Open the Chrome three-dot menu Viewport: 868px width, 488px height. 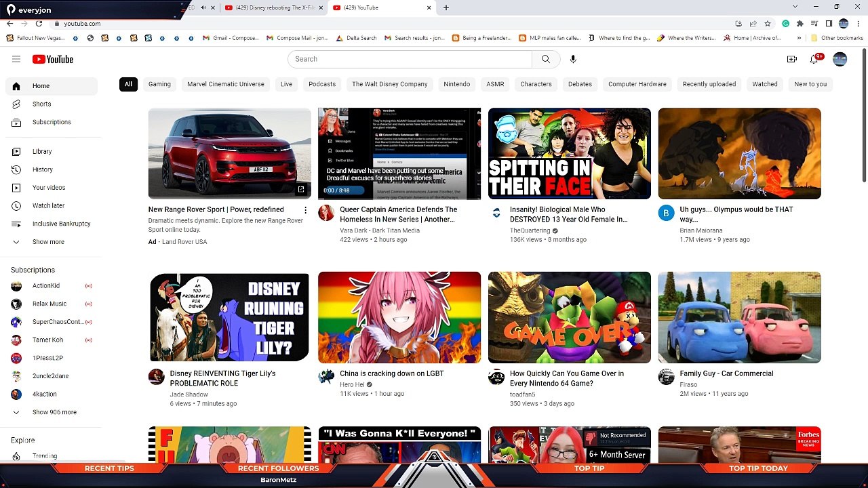coord(859,24)
